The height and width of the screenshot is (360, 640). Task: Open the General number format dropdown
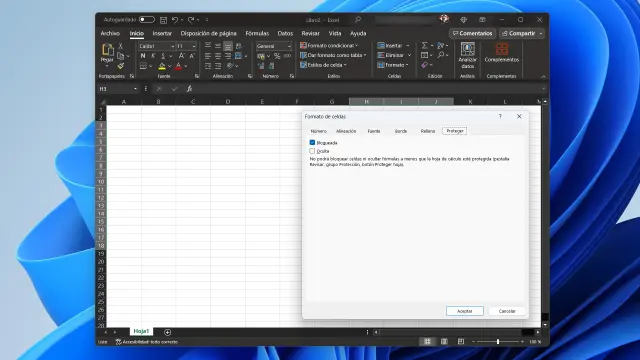289,46
